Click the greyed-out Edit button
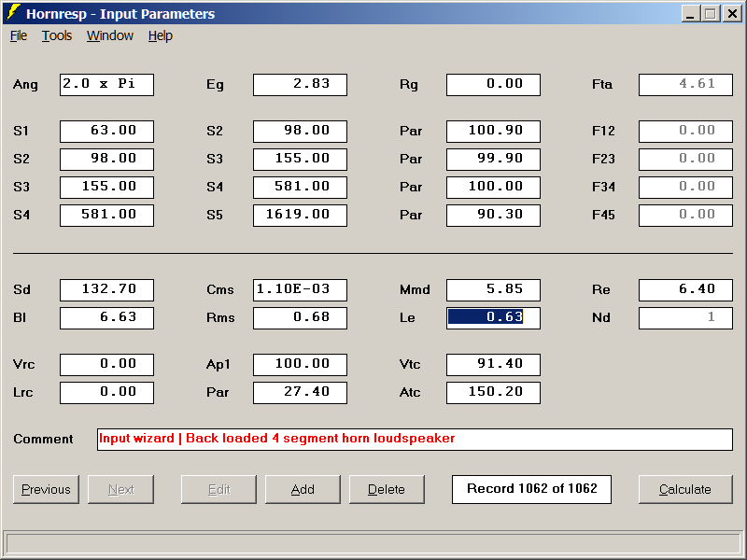The width and height of the screenshot is (747, 560). [x=218, y=489]
